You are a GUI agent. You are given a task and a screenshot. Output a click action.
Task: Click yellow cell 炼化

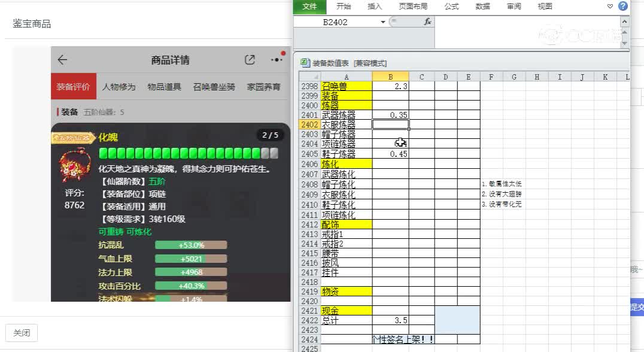346,164
